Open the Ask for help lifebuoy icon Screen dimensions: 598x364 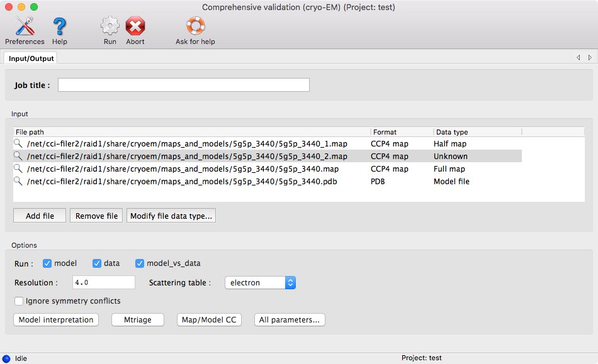(x=195, y=26)
